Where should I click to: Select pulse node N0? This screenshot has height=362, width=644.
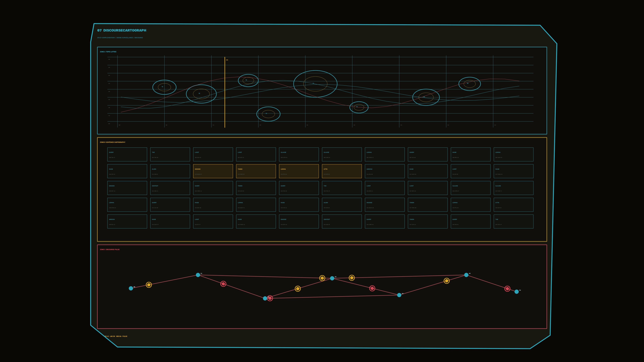click(131, 288)
